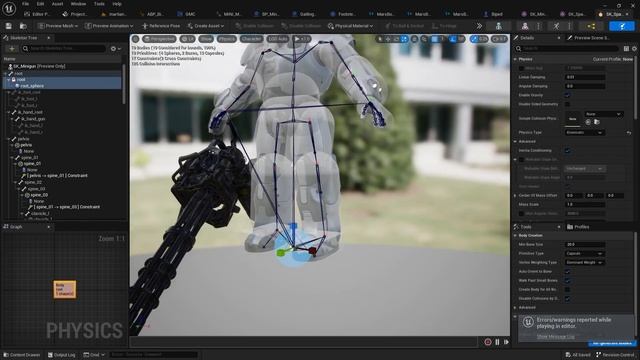Open the Create Asset dropdown
The image size is (640, 360).
click(206, 26)
